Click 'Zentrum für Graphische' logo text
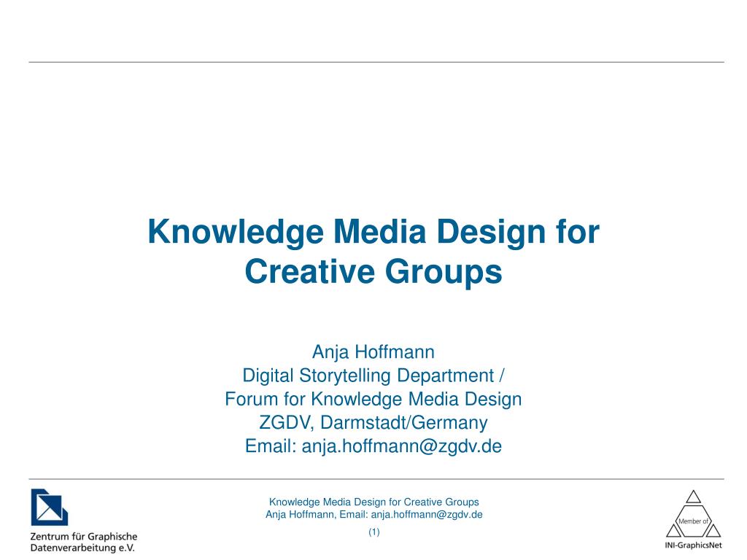Viewport: 747px width, 560px height. tap(84, 537)
